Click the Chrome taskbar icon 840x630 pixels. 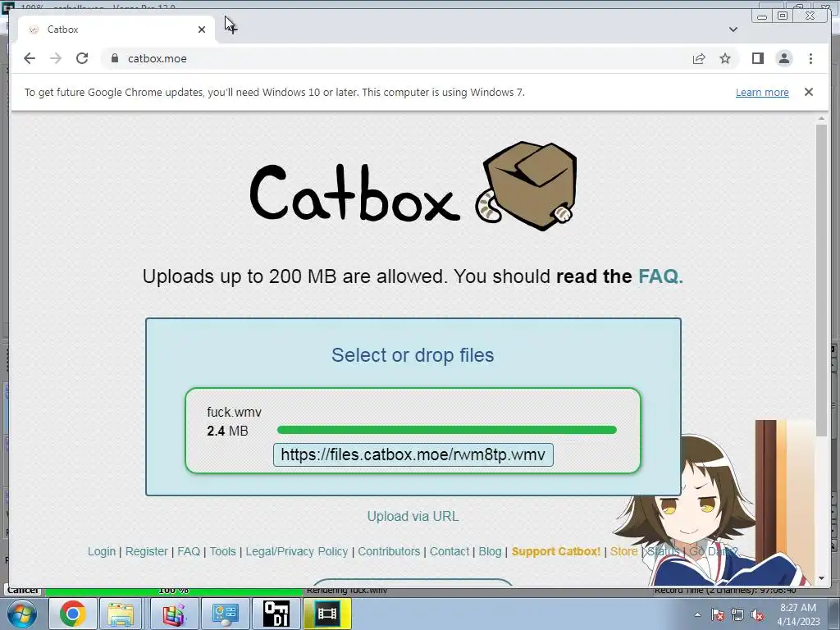tap(73, 614)
